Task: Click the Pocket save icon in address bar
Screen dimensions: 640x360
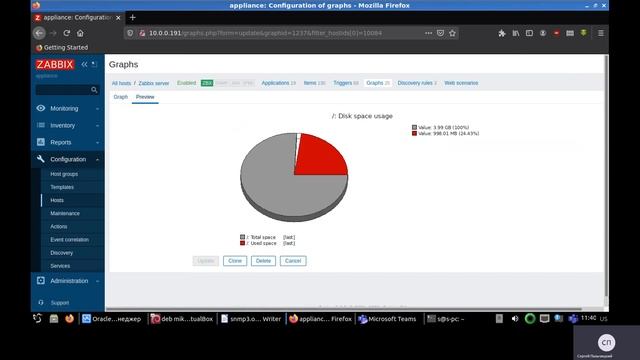Action: (x=440, y=33)
